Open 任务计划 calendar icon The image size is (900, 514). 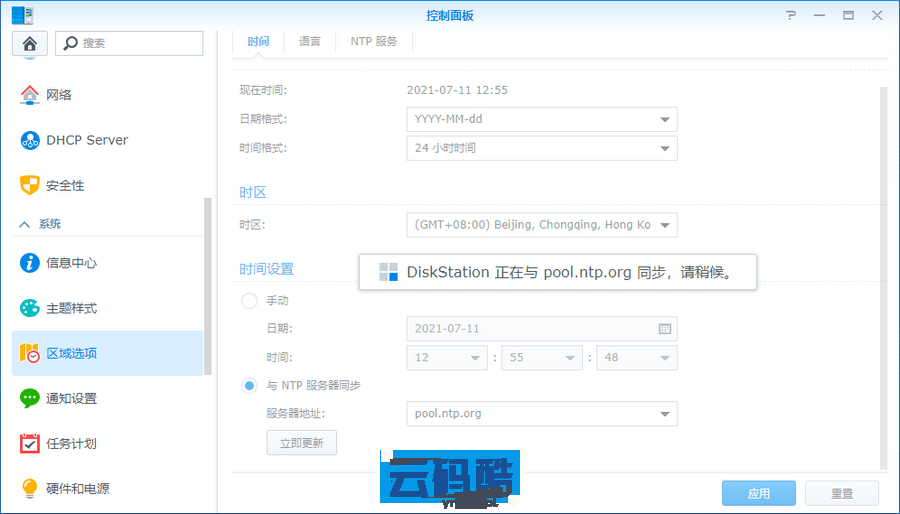coord(30,443)
